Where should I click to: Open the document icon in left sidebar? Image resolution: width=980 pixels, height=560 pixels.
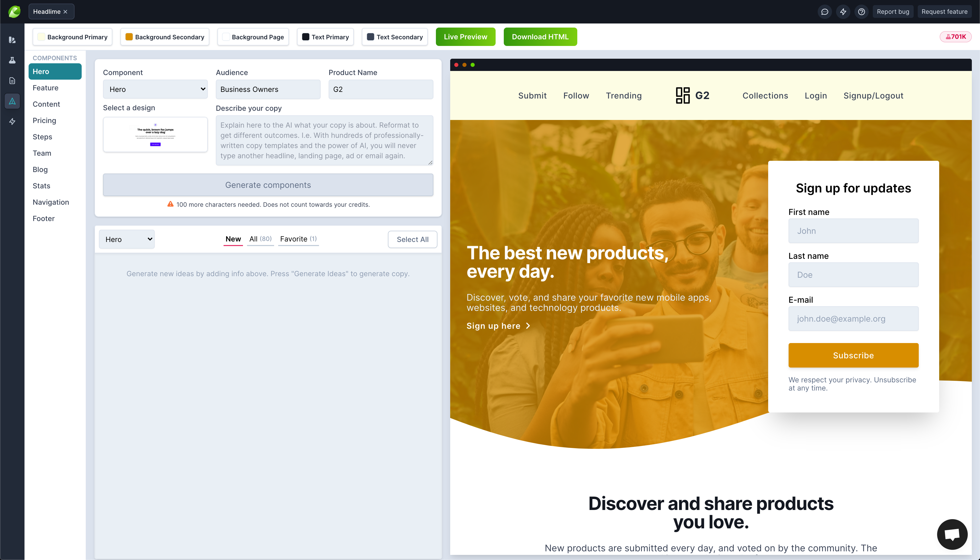pos(12,81)
